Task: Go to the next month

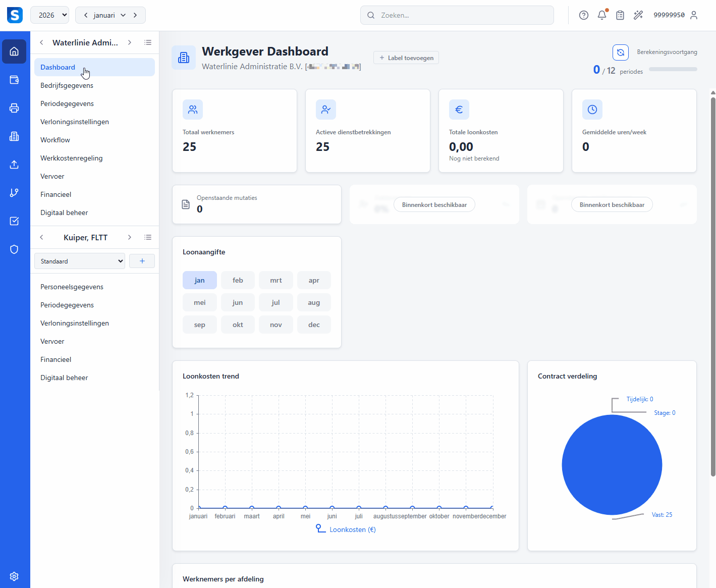Action: coord(135,15)
